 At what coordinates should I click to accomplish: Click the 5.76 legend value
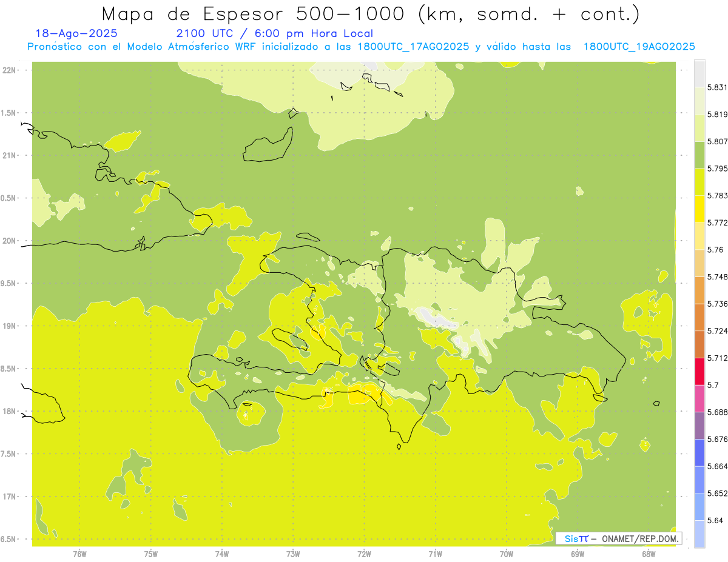(x=715, y=250)
